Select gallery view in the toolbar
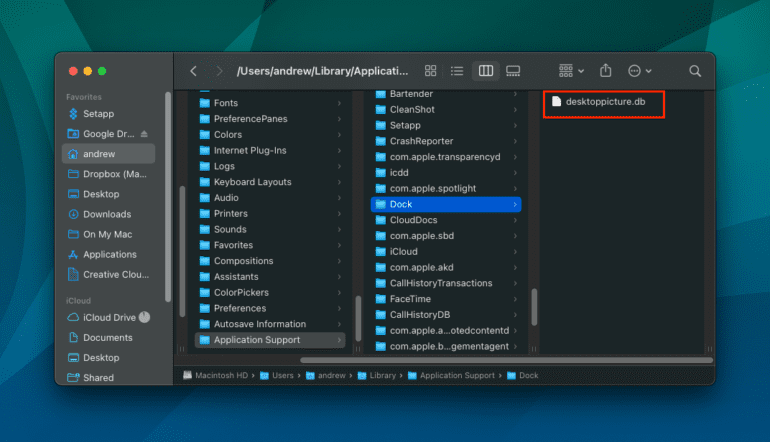Viewport: 770px width, 442px height. pyautogui.click(x=513, y=71)
